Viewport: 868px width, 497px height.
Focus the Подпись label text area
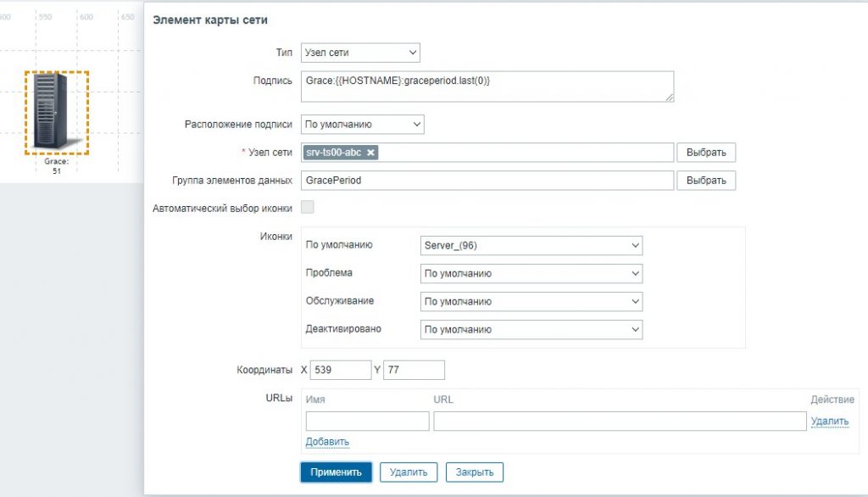click(x=487, y=87)
